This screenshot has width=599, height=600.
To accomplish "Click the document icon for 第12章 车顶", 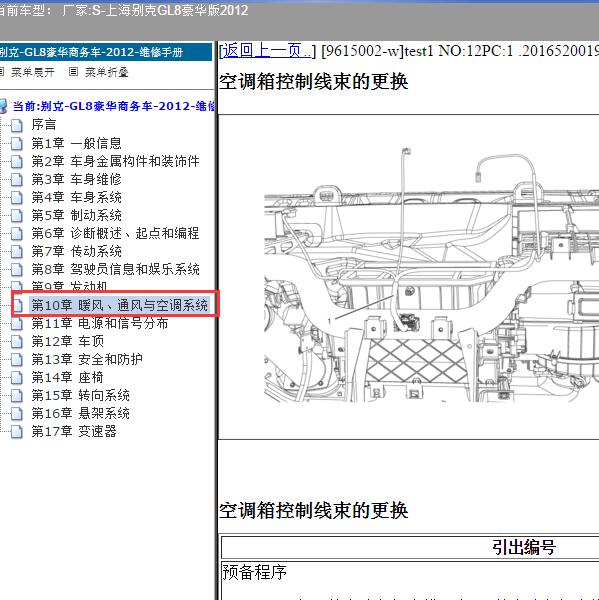I will [x=16, y=341].
